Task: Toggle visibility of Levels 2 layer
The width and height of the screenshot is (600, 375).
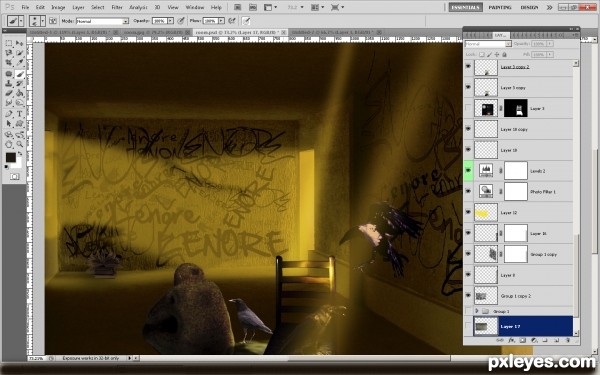Action: 468,171
